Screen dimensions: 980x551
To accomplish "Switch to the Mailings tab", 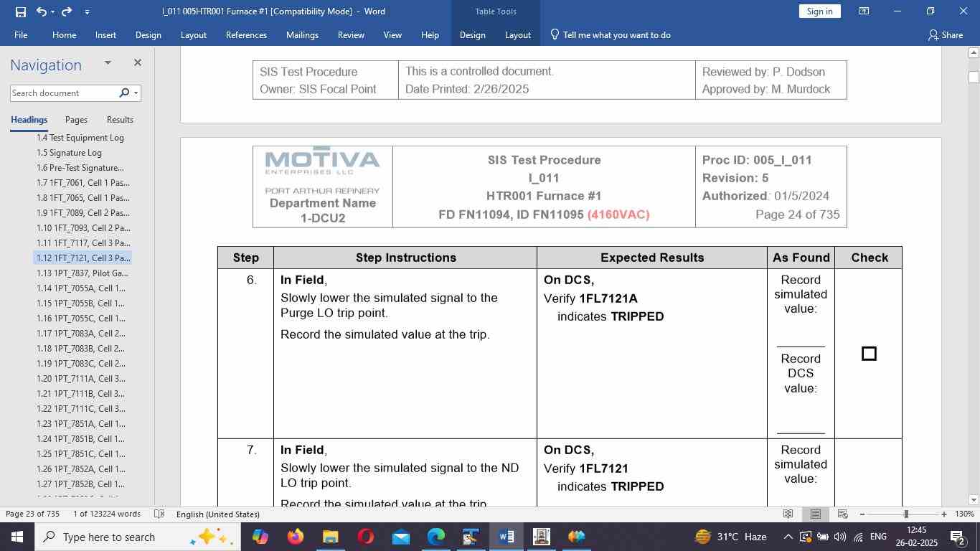I will 302,34.
